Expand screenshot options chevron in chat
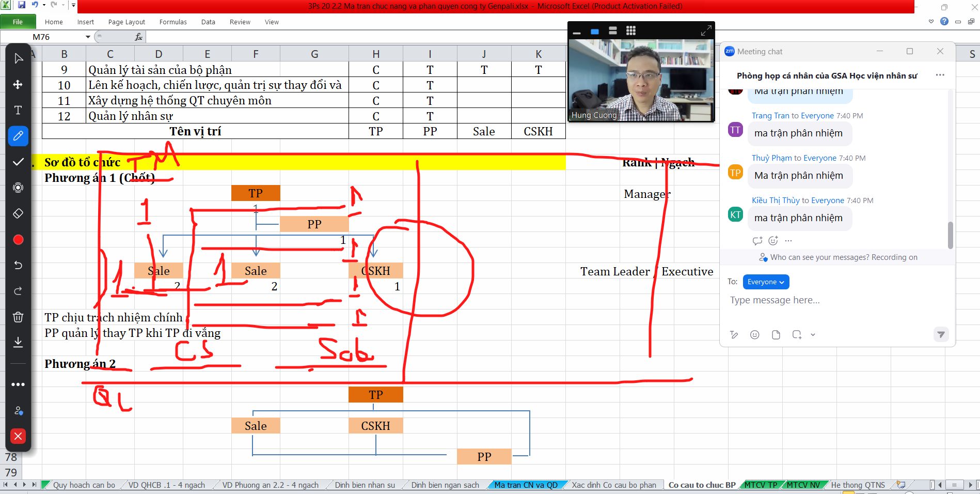Viewport: 980px width, 494px height. click(x=813, y=335)
